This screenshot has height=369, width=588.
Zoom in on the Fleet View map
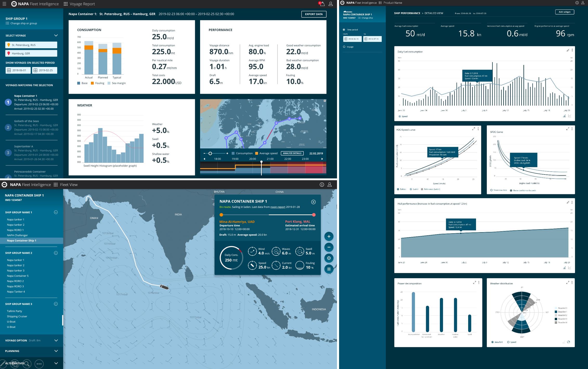(x=329, y=236)
